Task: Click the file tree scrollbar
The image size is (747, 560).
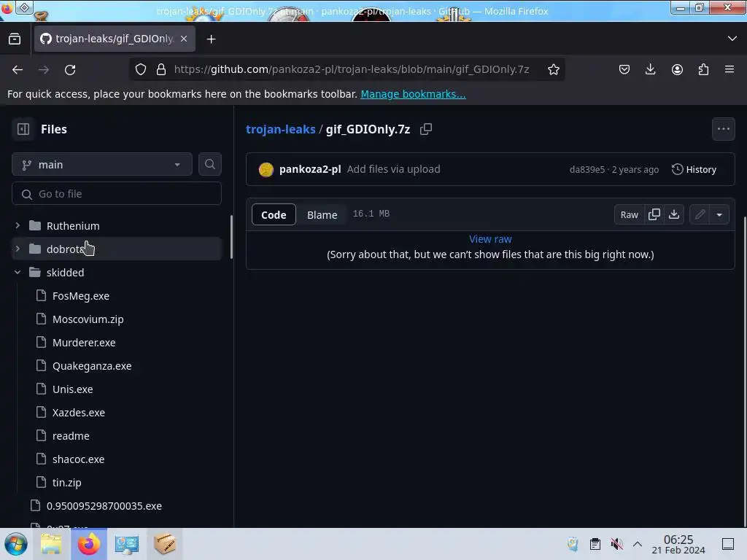Action: (231, 237)
